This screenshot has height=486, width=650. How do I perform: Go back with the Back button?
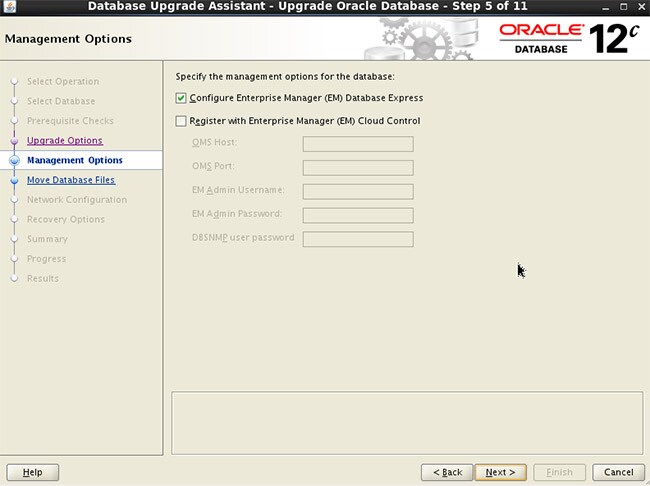447,472
